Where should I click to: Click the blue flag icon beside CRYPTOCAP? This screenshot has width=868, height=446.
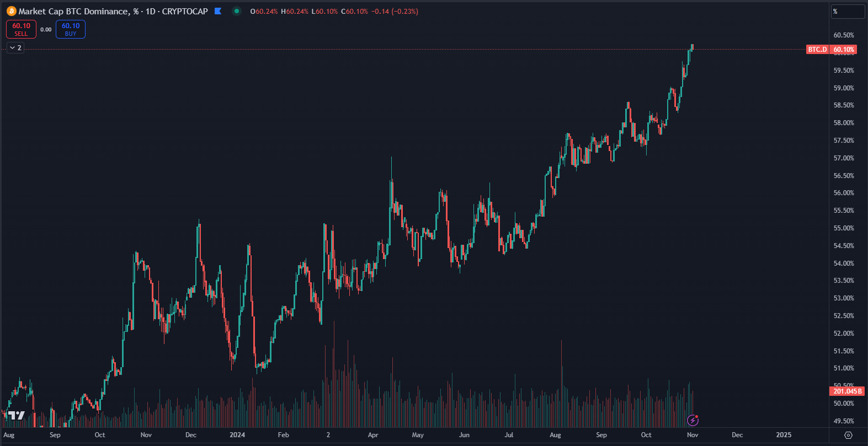[x=218, y=11]
